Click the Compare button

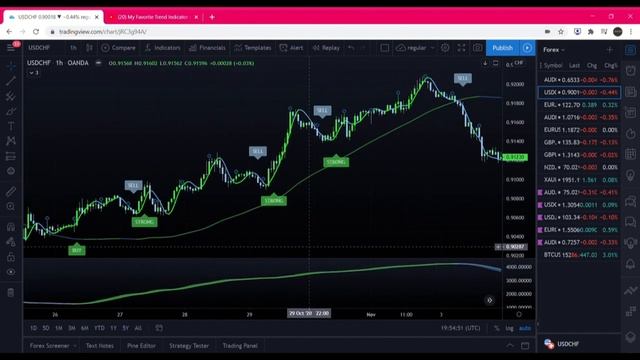click(118, 48)
